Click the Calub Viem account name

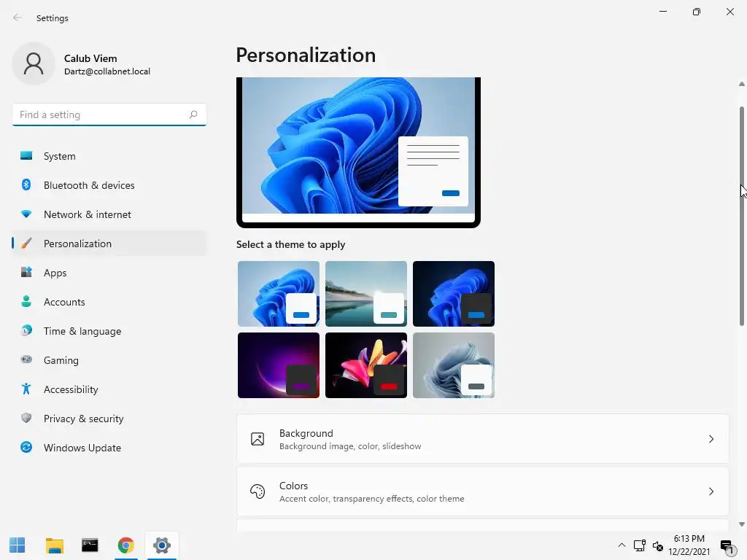90,58
